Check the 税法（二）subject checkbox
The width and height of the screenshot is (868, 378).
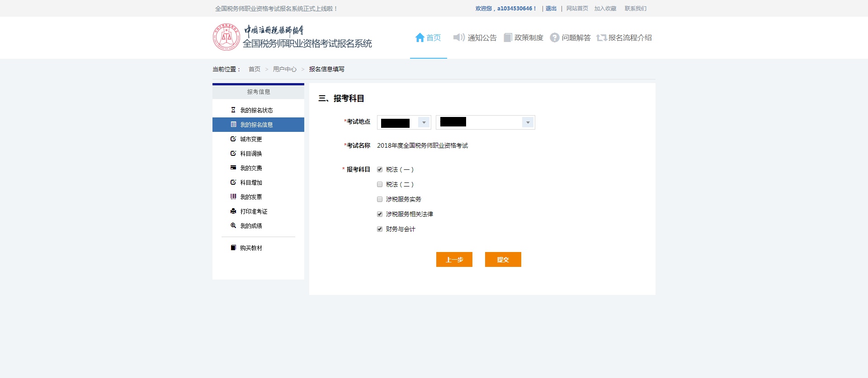(x=380, y=185)
